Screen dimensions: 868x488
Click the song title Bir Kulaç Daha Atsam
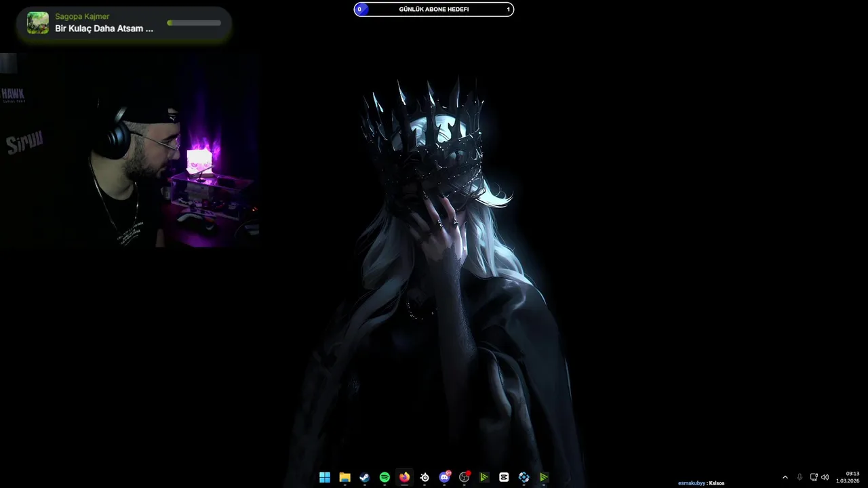104,28
